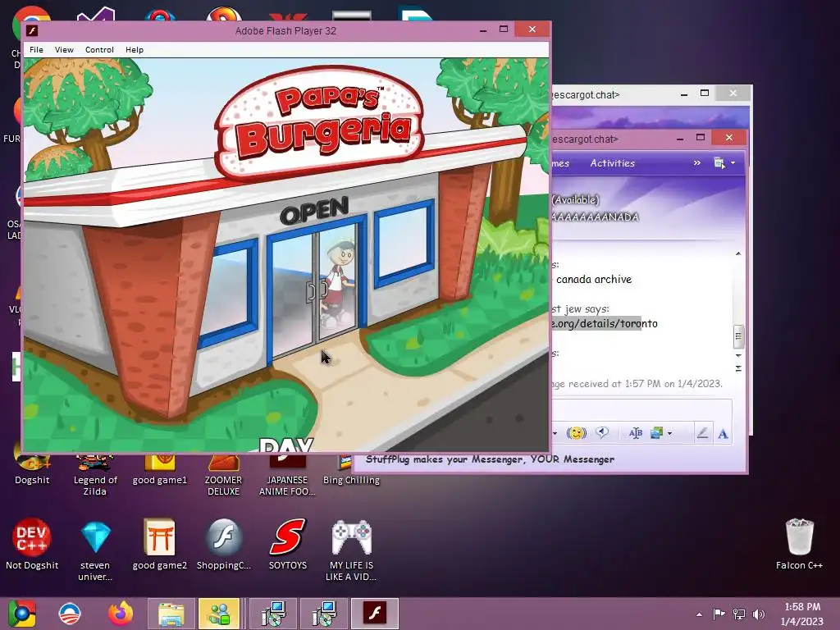
Task: Open File Explorer from the taskbar
Action: (x=171, y=614)
